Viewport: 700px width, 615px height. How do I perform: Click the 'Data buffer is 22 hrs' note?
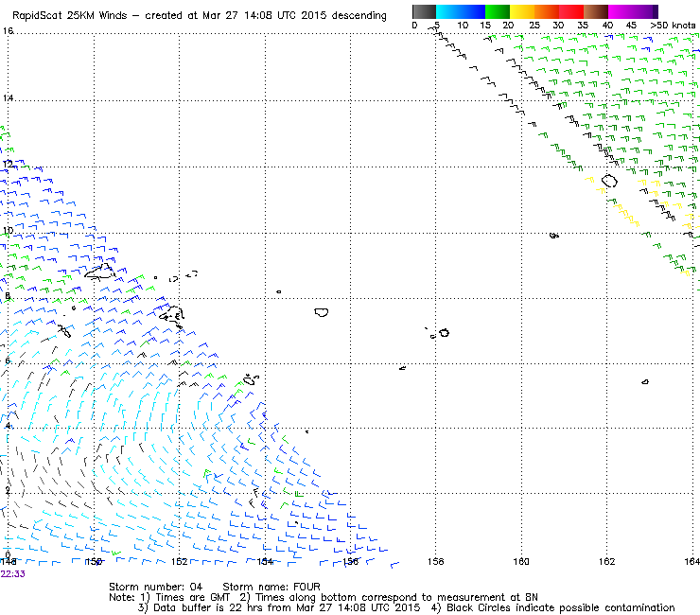[201, 607]
